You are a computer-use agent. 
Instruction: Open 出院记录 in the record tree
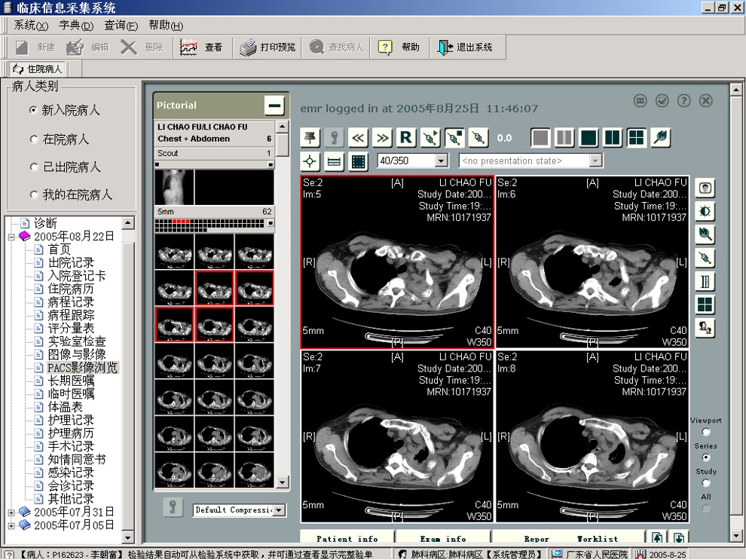pos(71,262)
